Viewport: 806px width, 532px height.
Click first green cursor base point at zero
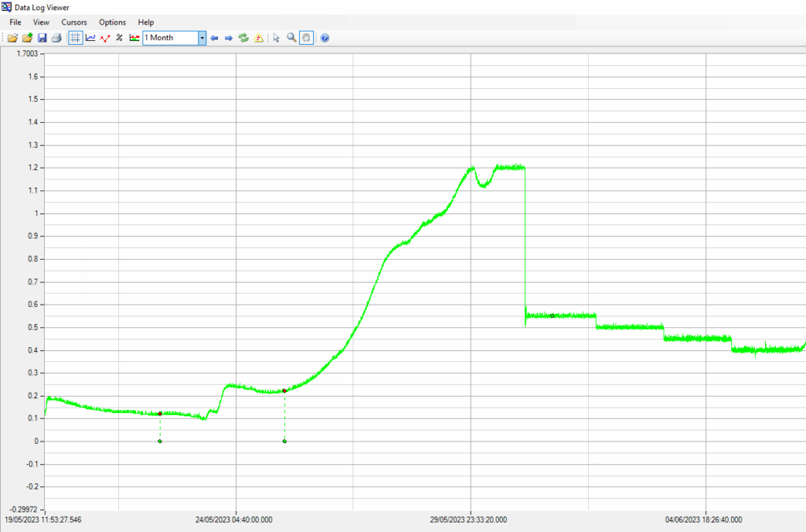[160, 441]
